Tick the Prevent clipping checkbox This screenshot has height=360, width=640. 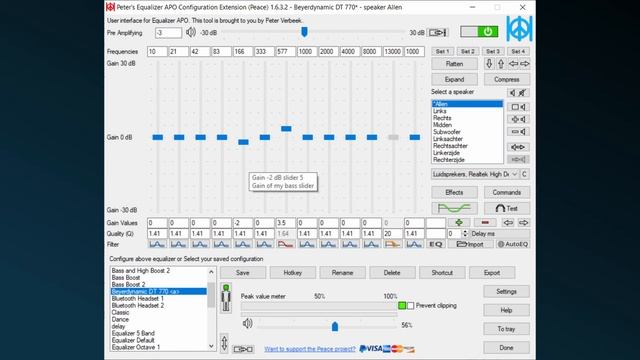(x=411, y=305)
